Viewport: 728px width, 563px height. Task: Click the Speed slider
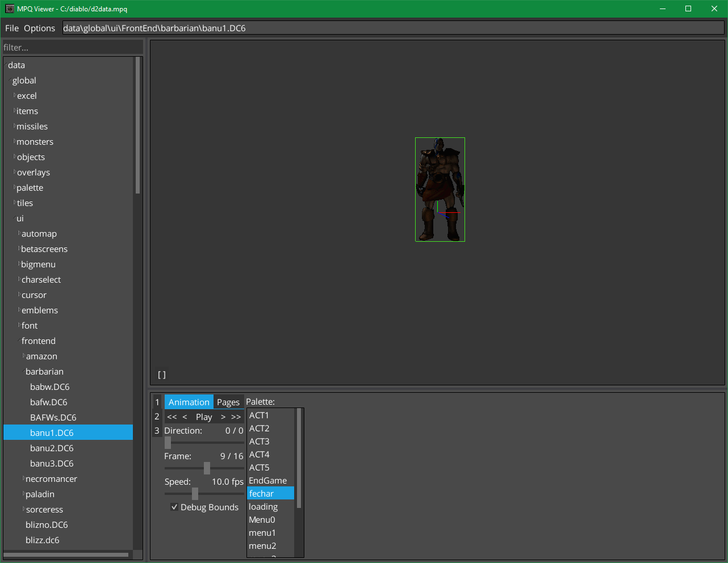click(204, 494)
